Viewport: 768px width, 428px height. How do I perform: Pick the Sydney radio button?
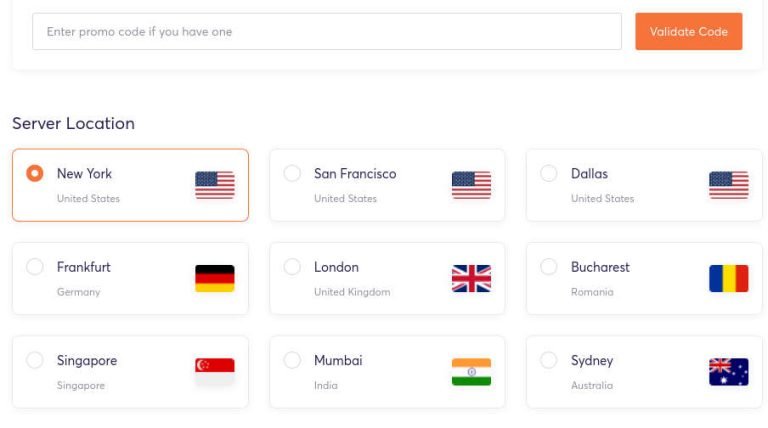click(549, 360)
